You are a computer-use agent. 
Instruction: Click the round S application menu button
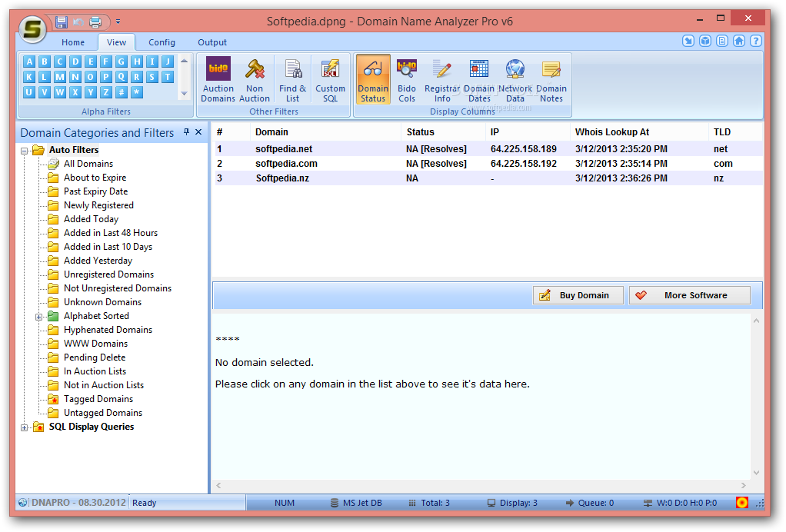tap(32, 29)
